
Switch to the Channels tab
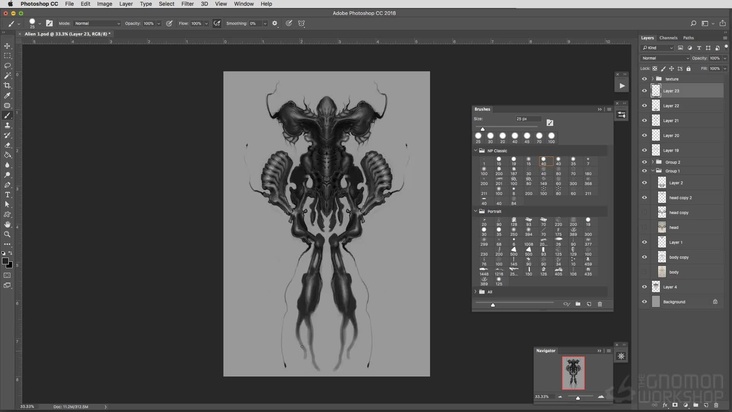coord(668,38)
